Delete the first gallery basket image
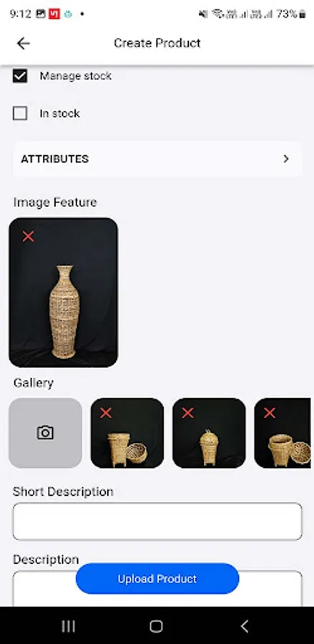Viewport: 314px width, 644px height. pos(105,413)
